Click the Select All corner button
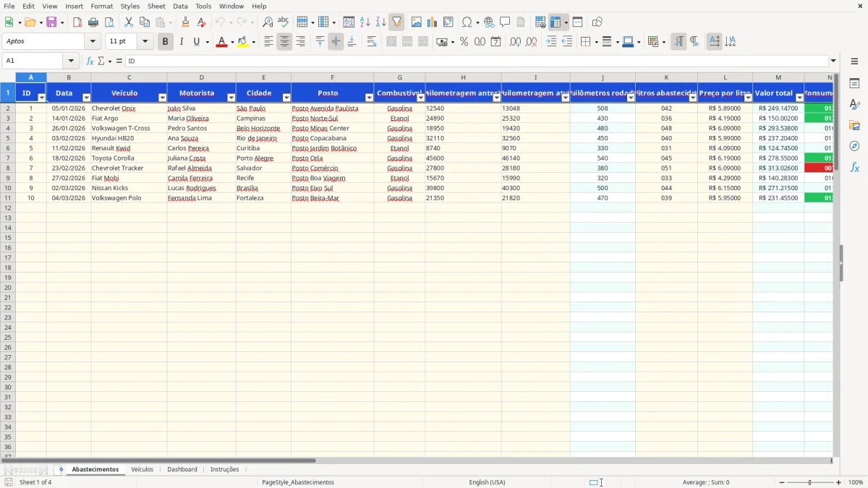The image size is (868, 488). [x=7, y=77]
